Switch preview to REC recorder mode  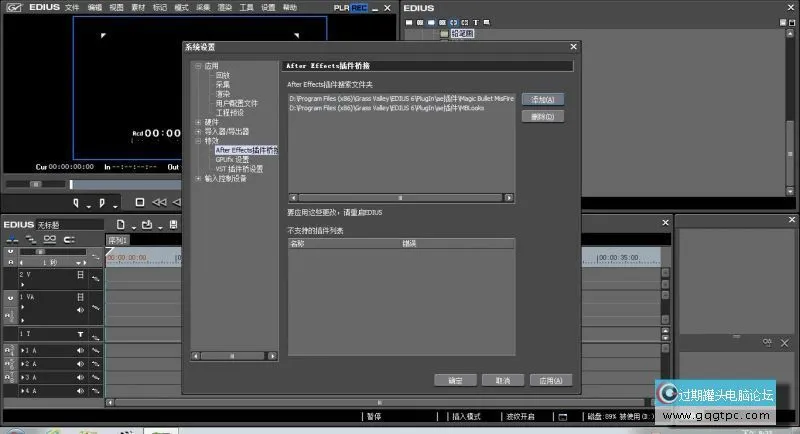pos(359,8)
